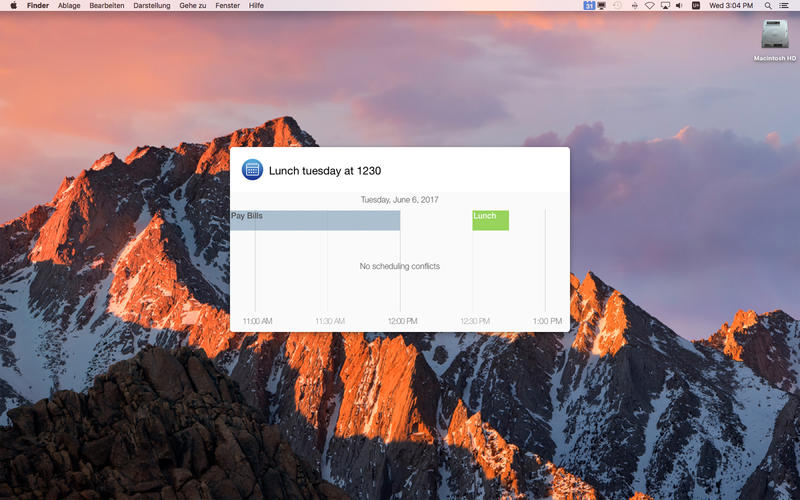Open Time Machine status icon
Screen dimensions: 800x500
pyautogui.click(x=617, y=6)
